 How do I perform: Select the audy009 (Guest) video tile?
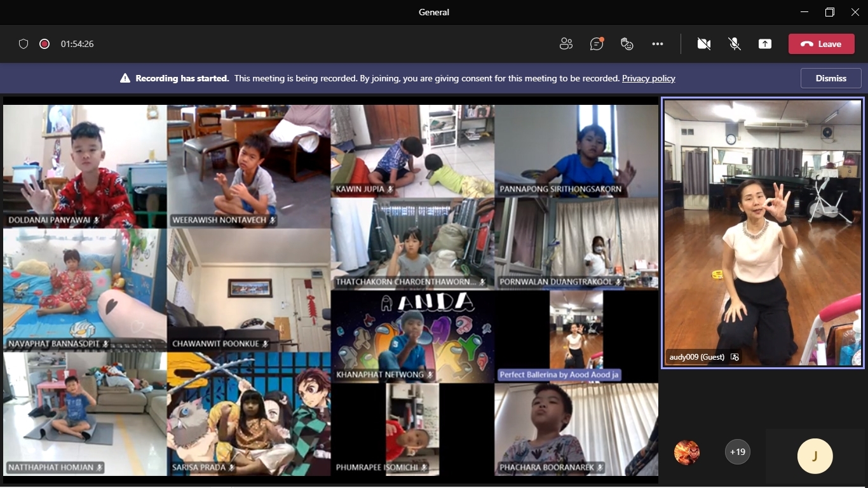(763, 232)
